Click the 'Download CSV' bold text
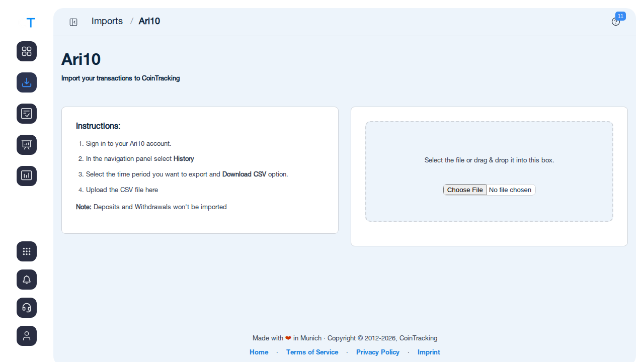This screenshot has height=362, width=644. (244, 174)
